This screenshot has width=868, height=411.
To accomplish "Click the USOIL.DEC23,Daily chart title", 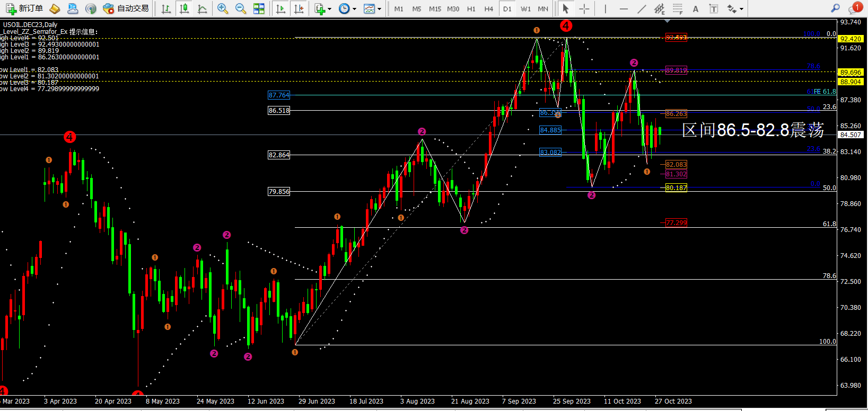I will tap(30, 24).
